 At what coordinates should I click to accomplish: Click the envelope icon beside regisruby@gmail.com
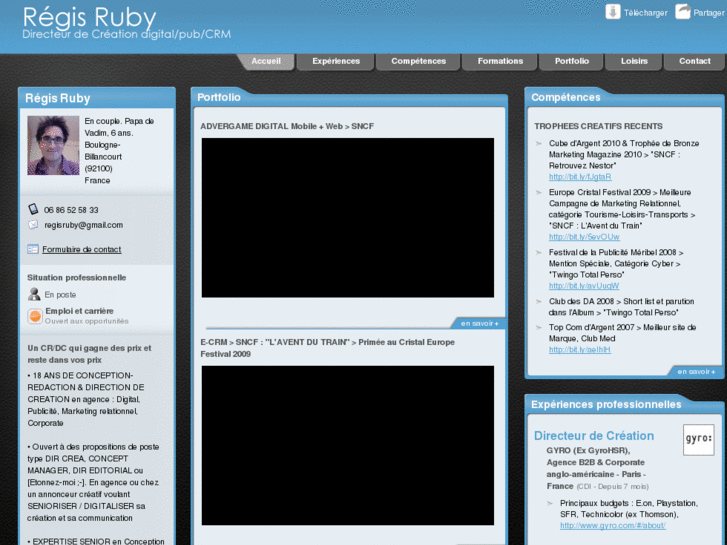click(33, 225)
